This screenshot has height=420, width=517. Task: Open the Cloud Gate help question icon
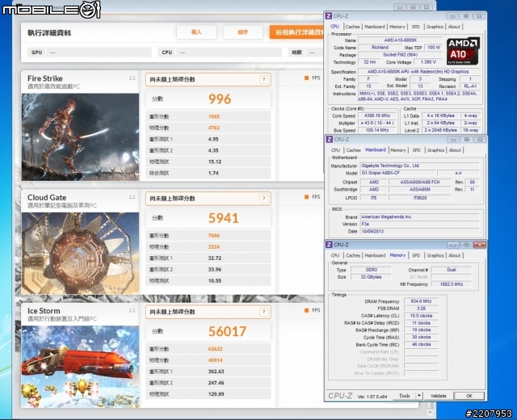[x=263, y=199]
